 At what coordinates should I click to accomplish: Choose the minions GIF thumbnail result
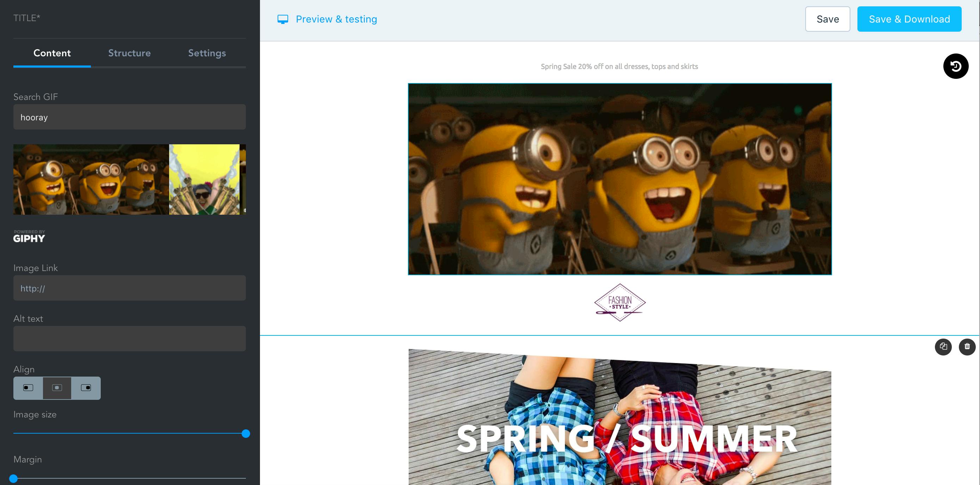[x=91, y=179]
